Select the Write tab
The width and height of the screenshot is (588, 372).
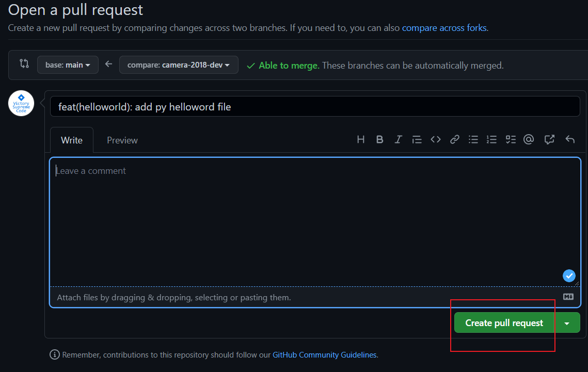tap(72, 140)
